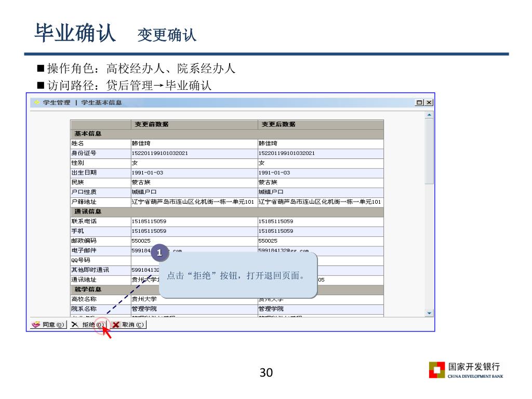The height and width of the screenshot is (399, 532).
Task: Click 城镇户口 in after-change column
Action: click(x=271, y=192)
